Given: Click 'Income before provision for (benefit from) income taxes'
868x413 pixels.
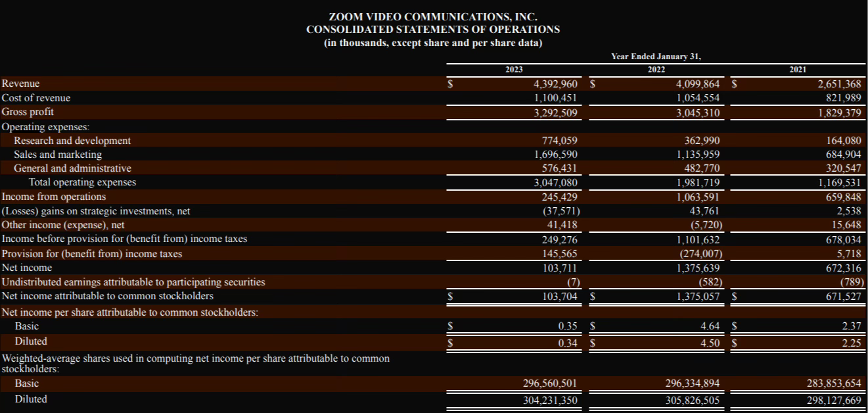Looking at the screenshot, I should 124,239.
